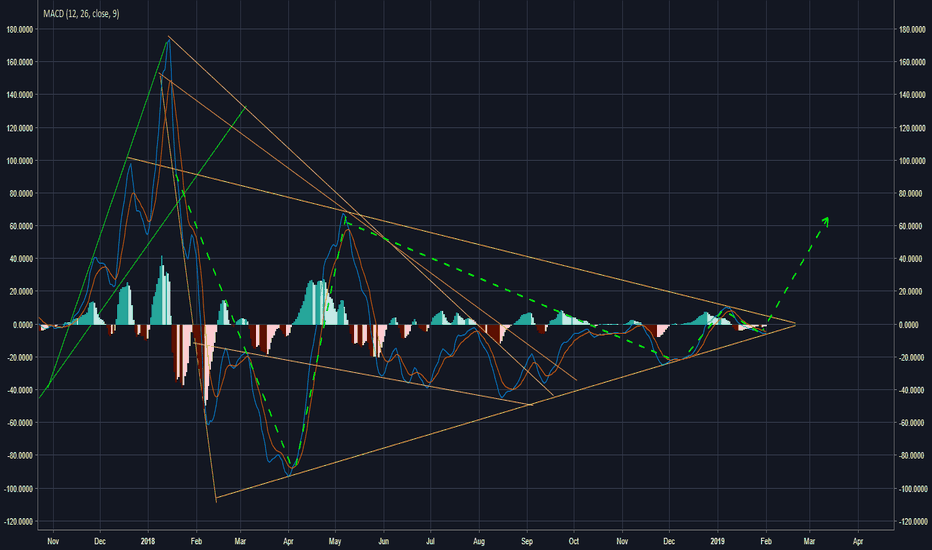Click -80.0000 on the left value scale

pyautogui.click(x=20, y=455)
